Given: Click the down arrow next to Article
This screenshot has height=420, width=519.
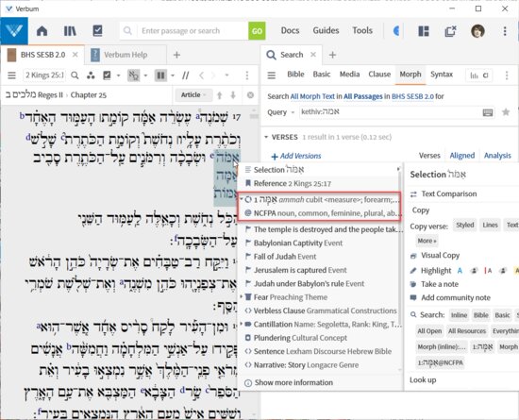Looking at the screenshot, I should (233, 95).
